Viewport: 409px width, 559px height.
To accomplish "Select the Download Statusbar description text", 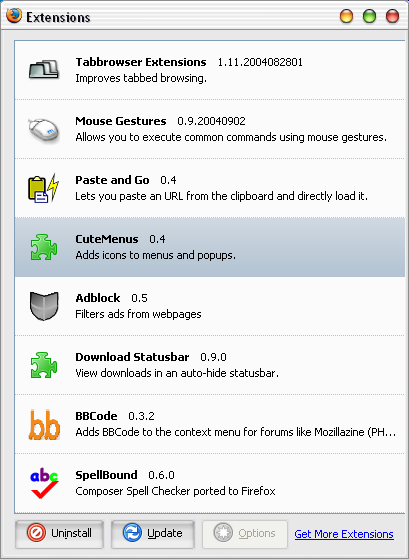I will pyautogui.click(x=177, y=373).
